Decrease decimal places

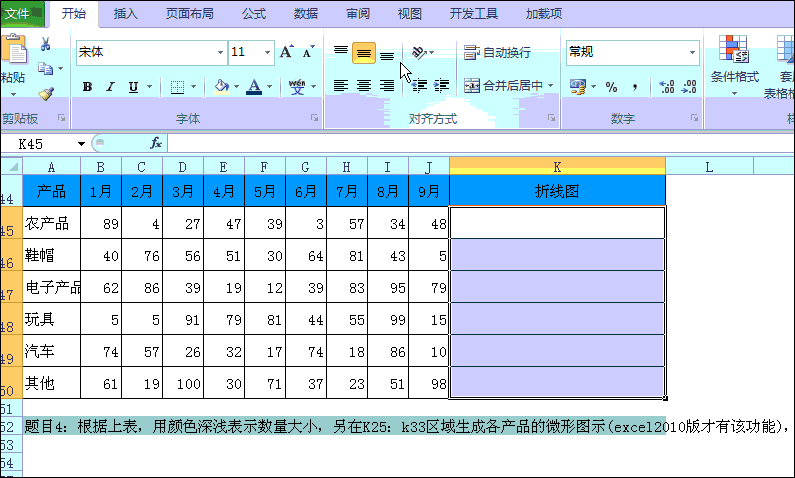pyautogui.click(x=689, y=87)
